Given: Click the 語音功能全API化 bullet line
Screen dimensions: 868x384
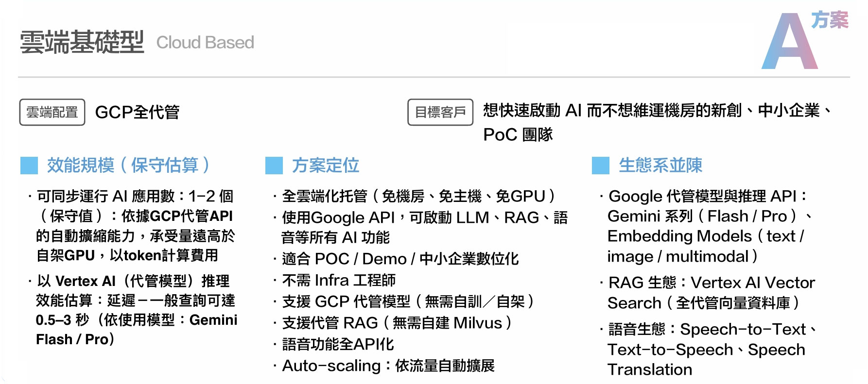Looking at the screenshot, I should [x=338, y=344].
